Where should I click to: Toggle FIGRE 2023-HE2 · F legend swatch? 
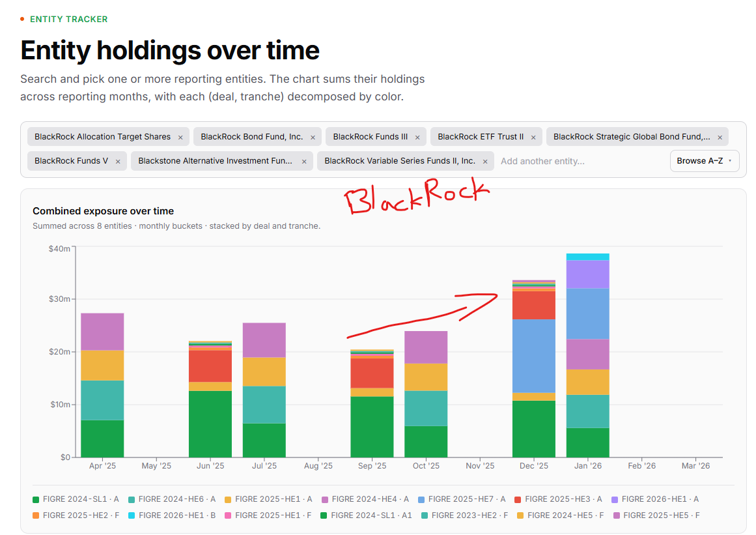point(425,515)
